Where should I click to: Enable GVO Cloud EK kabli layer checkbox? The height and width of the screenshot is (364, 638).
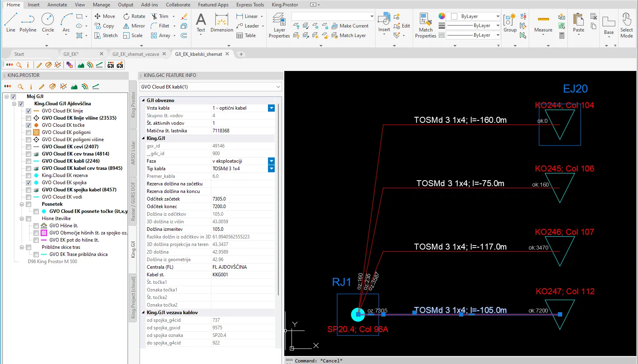point(29,161)
